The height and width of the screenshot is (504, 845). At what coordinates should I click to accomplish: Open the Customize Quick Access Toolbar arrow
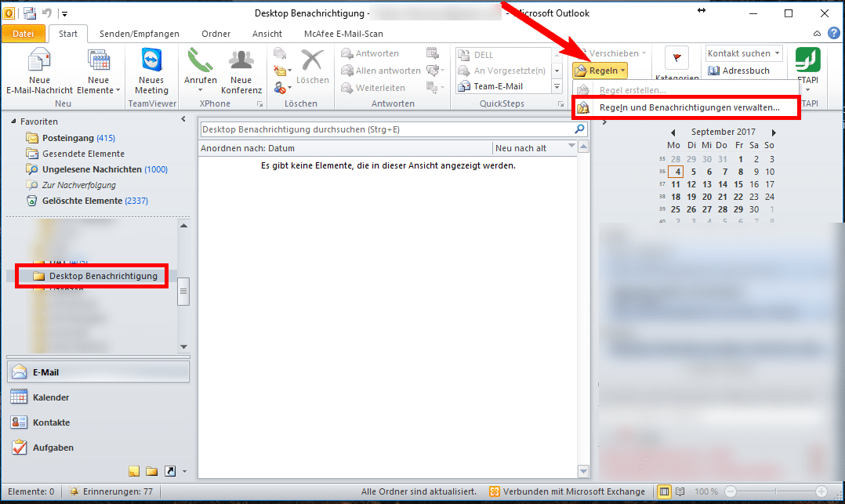64,13
